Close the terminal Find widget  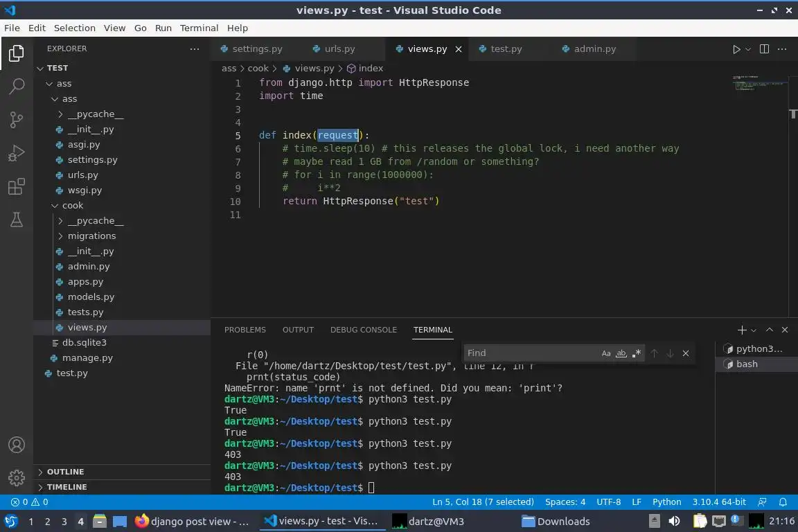686,353
